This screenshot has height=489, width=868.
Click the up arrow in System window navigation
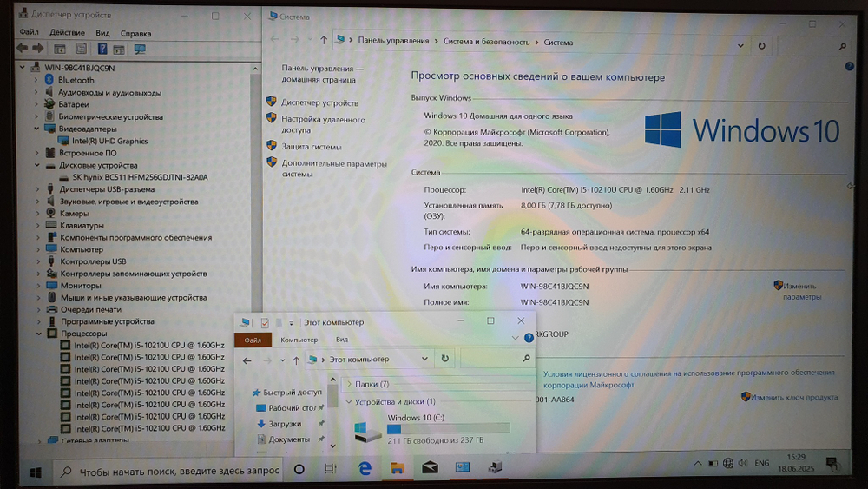click(323, 40)
